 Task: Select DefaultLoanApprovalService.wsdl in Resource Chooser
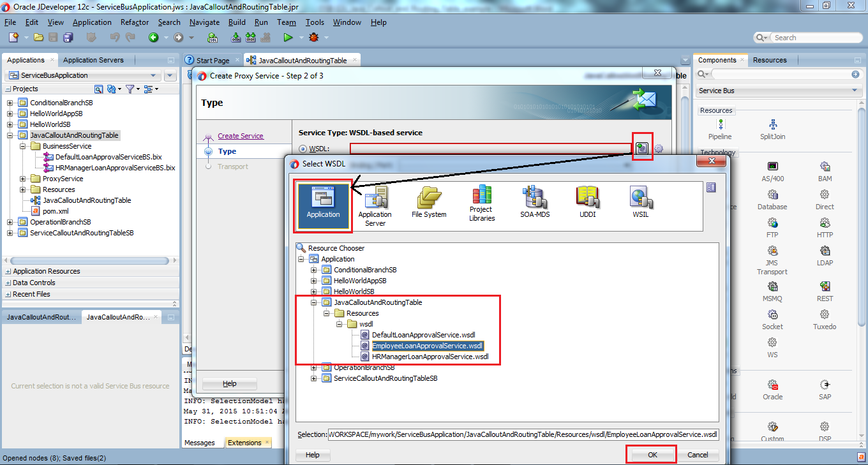424,335
